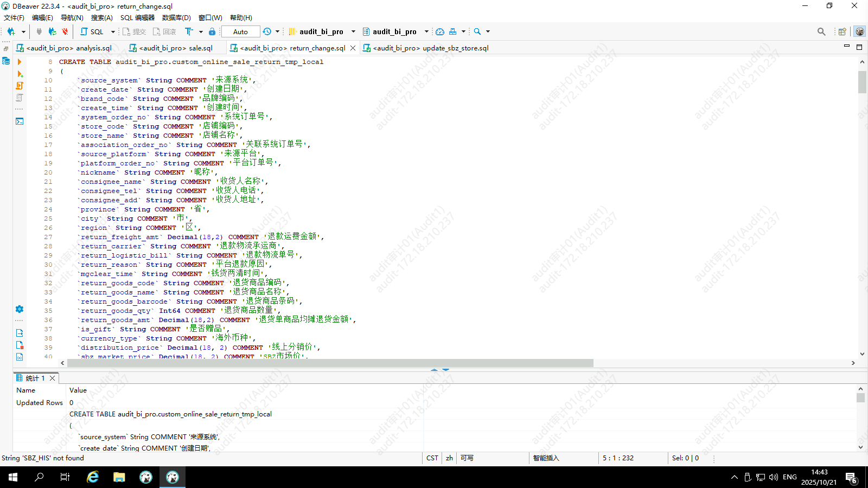Run SQL statement in new tab

tap(20, 74)
